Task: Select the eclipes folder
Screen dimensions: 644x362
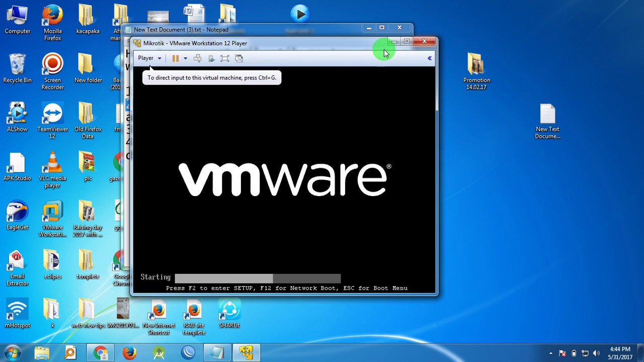Action: (x=52, y=264)
